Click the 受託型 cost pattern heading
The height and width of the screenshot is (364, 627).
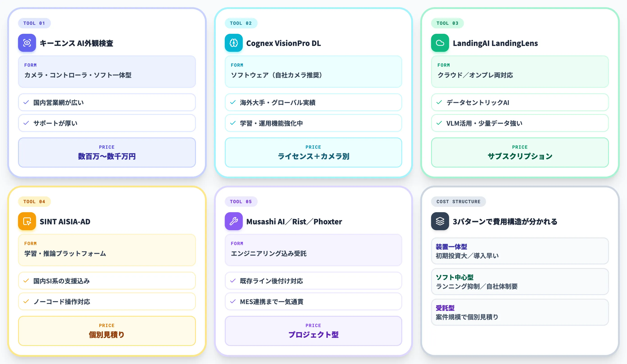coord(445,308)
